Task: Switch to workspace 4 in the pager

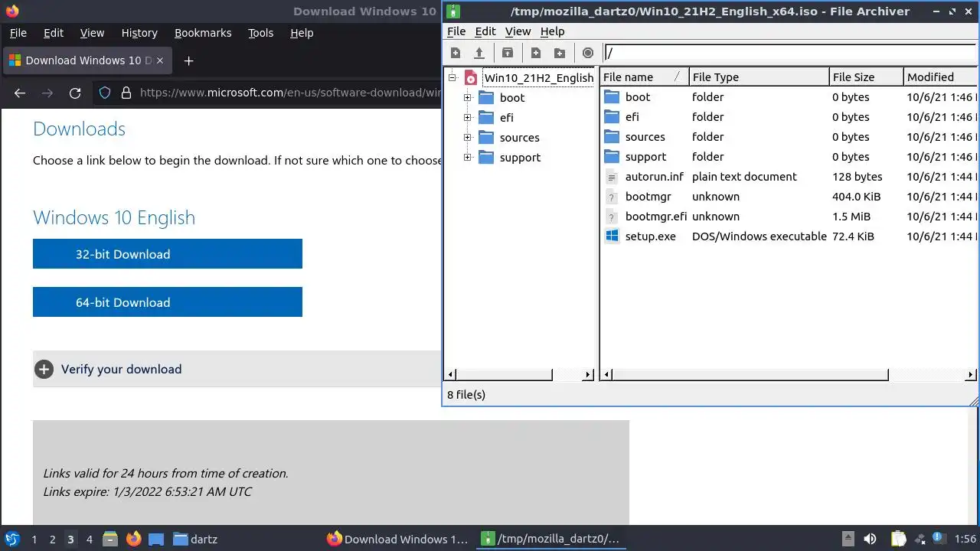Action: 89,540
